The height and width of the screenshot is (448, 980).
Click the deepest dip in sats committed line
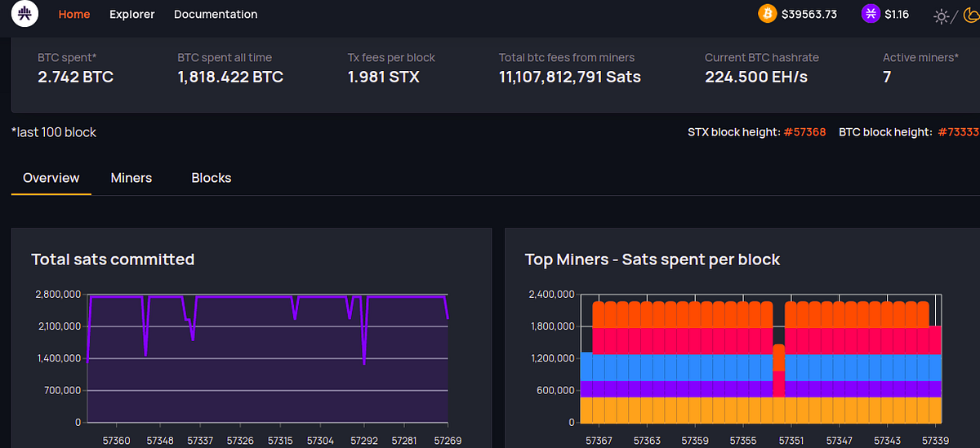point(363,362)
